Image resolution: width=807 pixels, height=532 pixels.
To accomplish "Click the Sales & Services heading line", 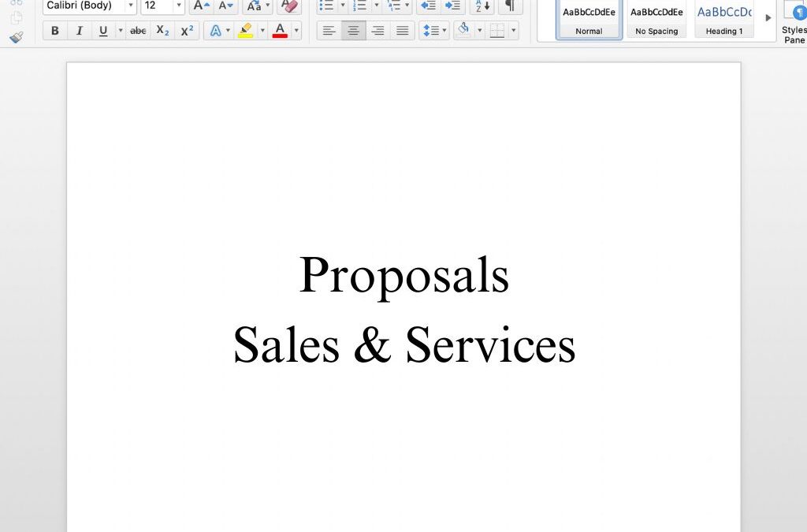I will point(404,344).
